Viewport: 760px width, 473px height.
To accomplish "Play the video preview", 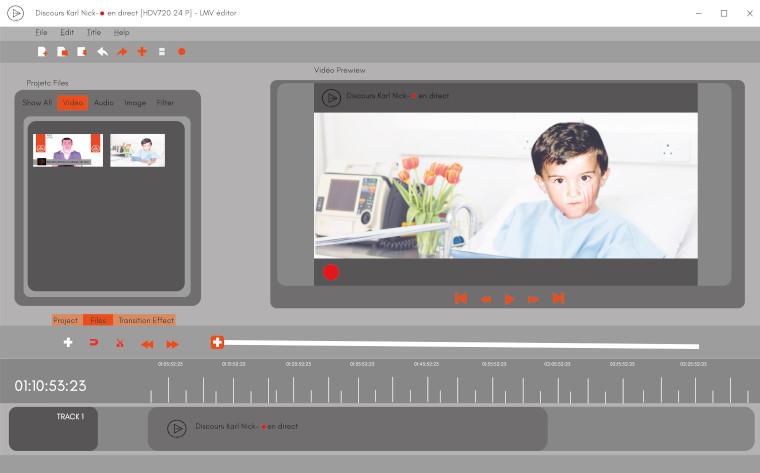I will 509,298.
